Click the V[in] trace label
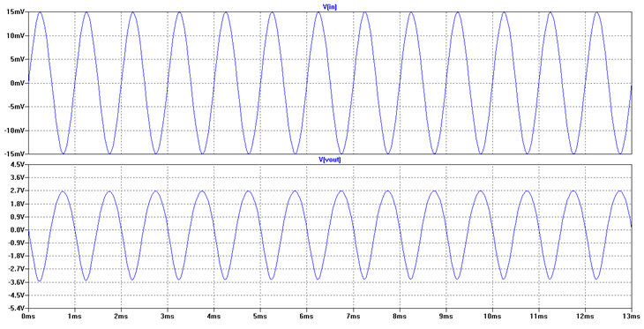The height and width of the screenshot is (329, 644). point(330,6)
